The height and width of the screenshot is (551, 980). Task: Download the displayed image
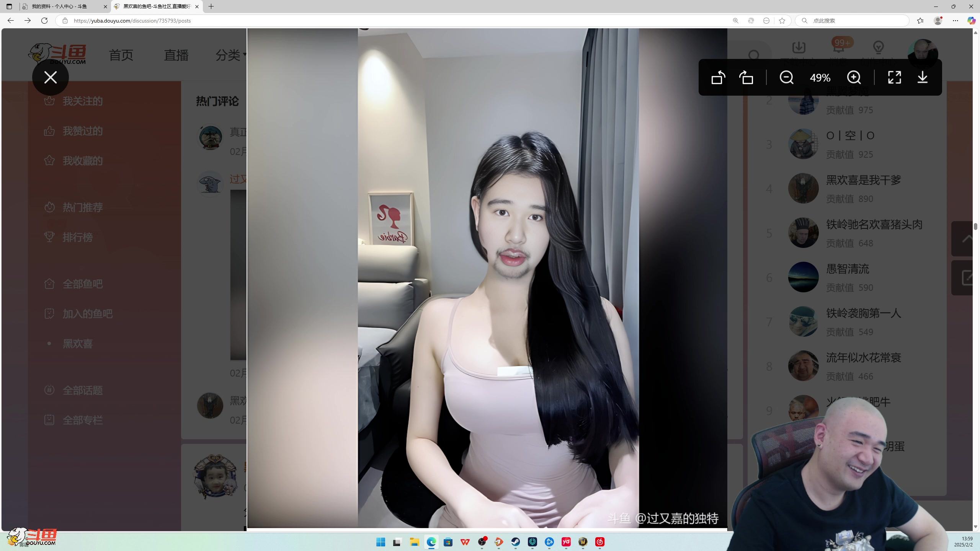(923, 78)
